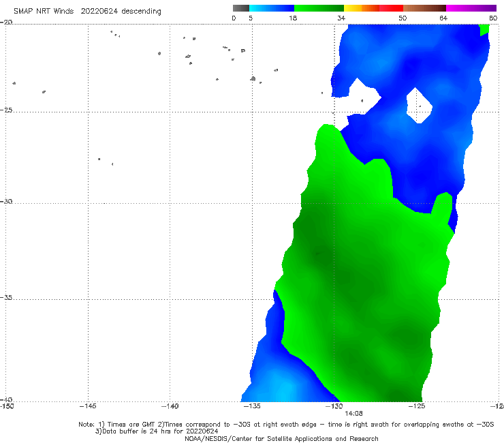
Task: Click the color bar label 18
Action: point(293,18)
